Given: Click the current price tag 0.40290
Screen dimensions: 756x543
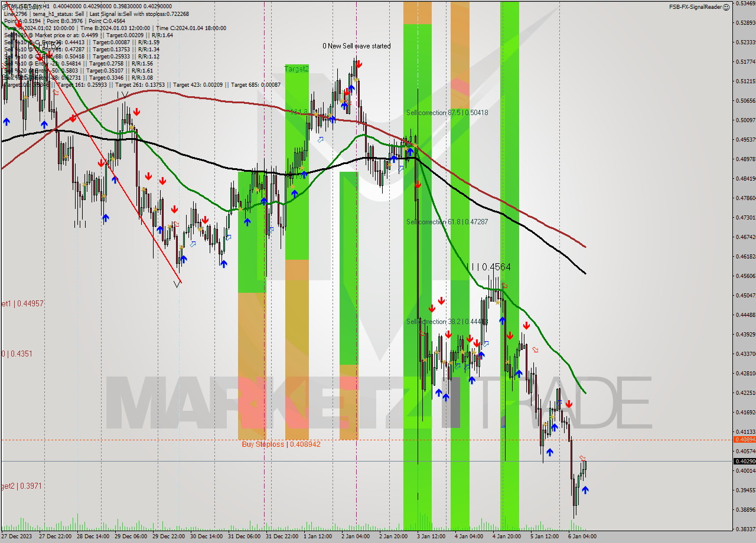Looking at the screenshot, I should 744,462.
